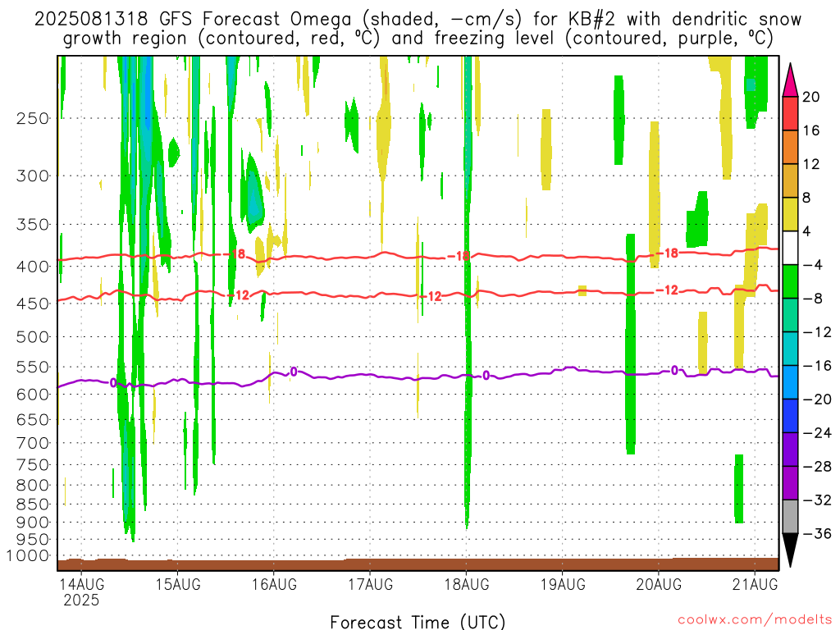Click the 2025 year label under 14AUG
This screenshot has height=630, width=840.
[x=81, y=600]
